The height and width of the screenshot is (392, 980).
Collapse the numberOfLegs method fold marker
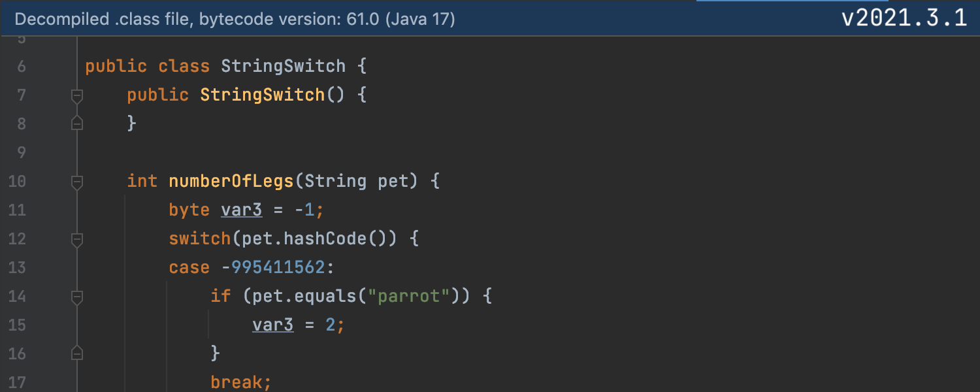click(x=77, y=181)
